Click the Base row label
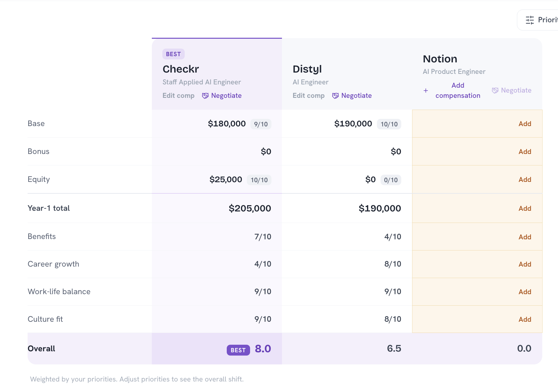The image size is (558, 392). pos(36,123)
